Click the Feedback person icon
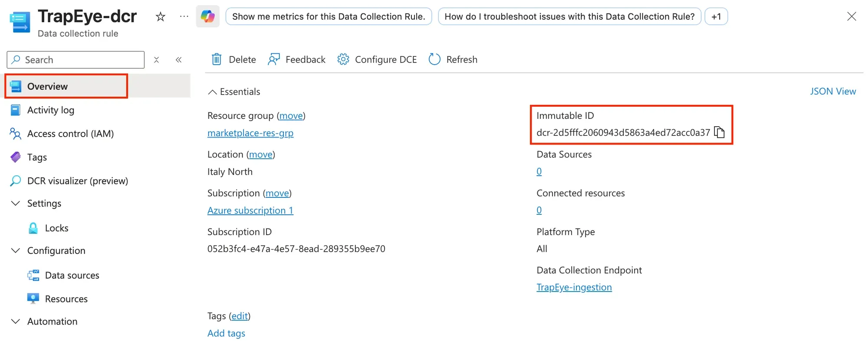 coord(274,59)
